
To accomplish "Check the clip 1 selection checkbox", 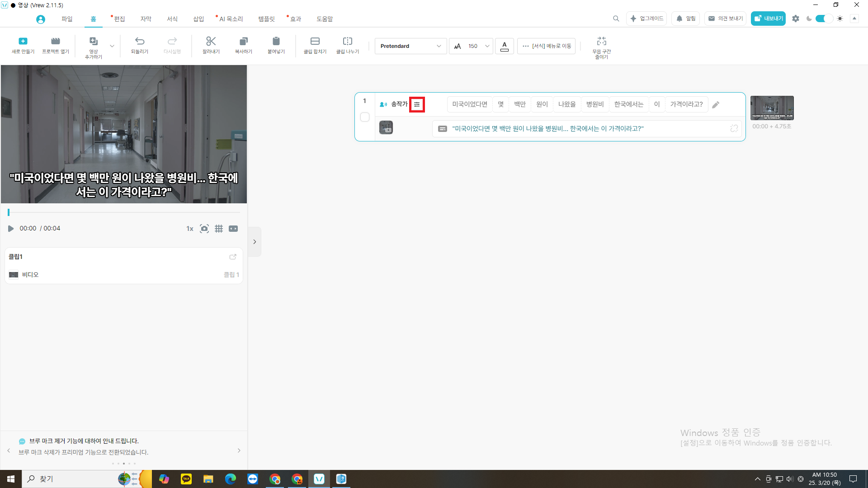I will [365, 117].
